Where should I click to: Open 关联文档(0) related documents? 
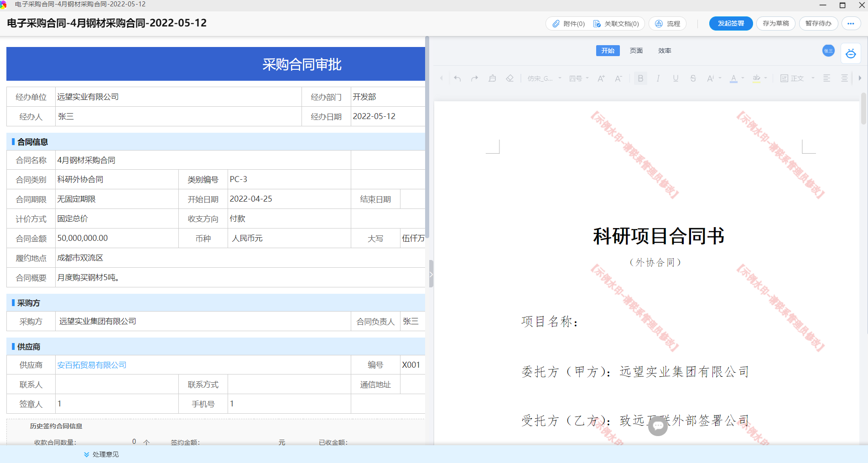click(616, 24)
